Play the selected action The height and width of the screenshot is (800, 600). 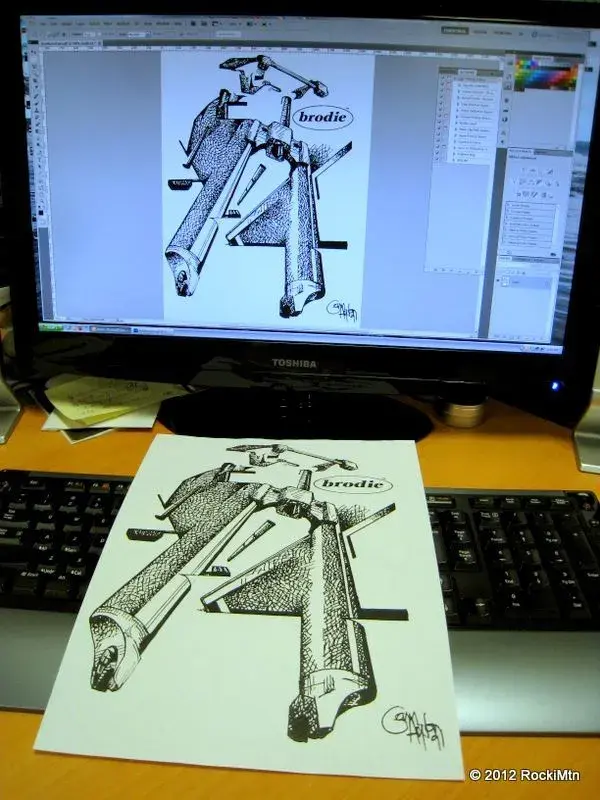click(452, 270)
